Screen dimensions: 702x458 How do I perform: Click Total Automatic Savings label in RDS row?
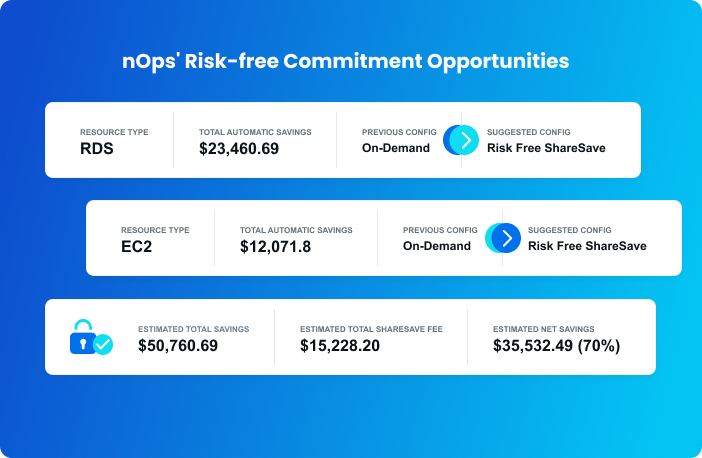click(255, 132)
